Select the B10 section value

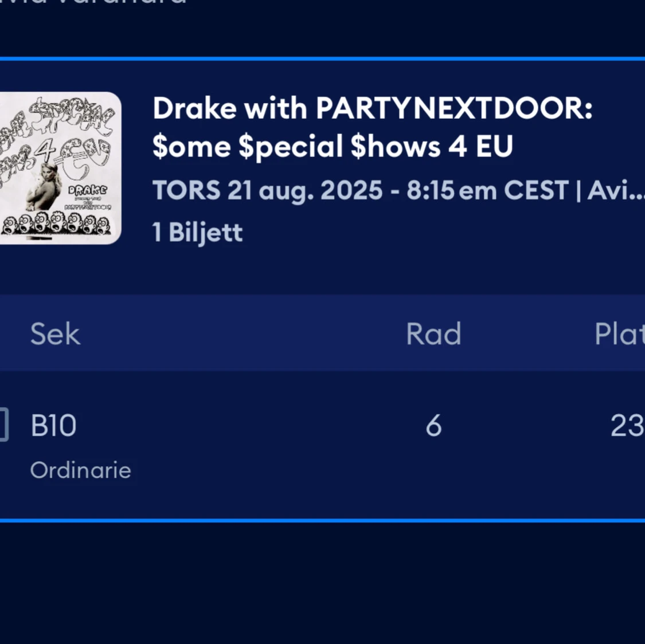(x=53, y=425)
